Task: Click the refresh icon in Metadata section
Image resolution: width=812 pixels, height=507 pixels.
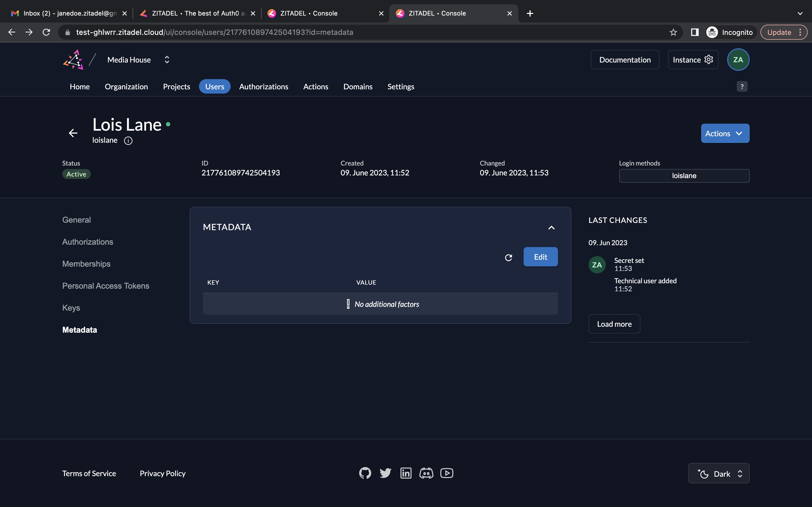Action: point(509,257)
